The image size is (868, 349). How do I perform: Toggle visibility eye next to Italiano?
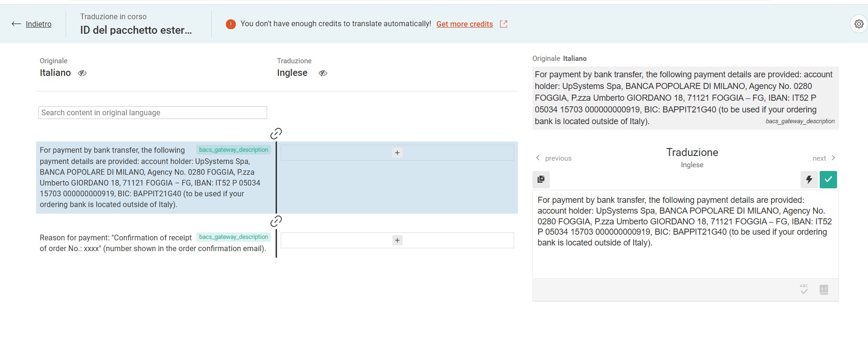point(82,73)
